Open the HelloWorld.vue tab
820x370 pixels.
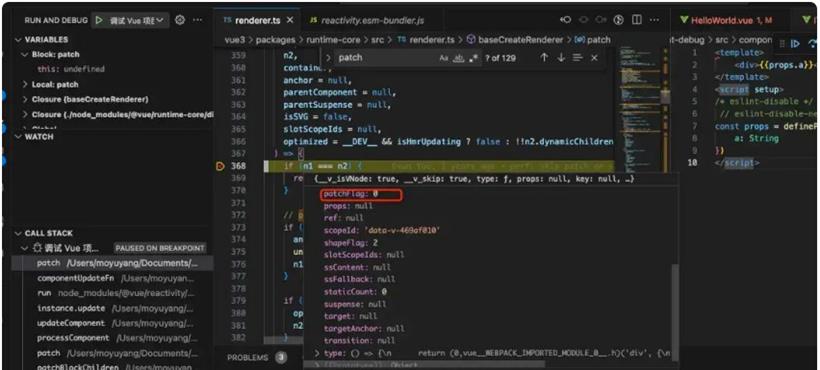(726, 20)
